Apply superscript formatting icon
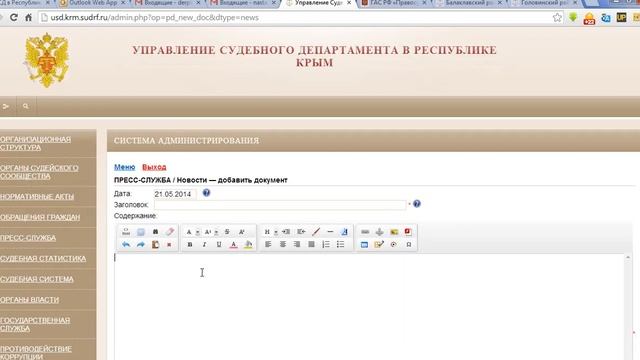640x360 pixels. coord(242,232)
